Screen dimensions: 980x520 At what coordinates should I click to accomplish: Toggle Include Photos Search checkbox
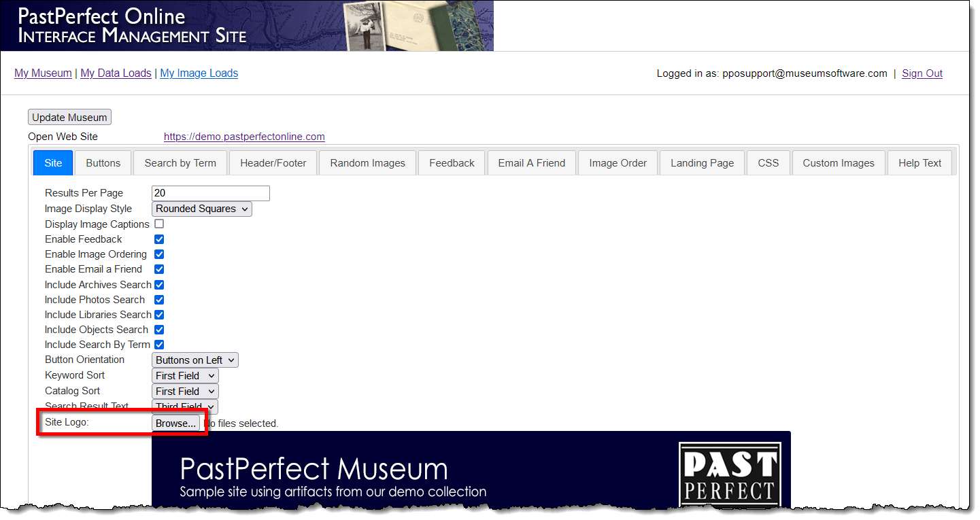159,300
